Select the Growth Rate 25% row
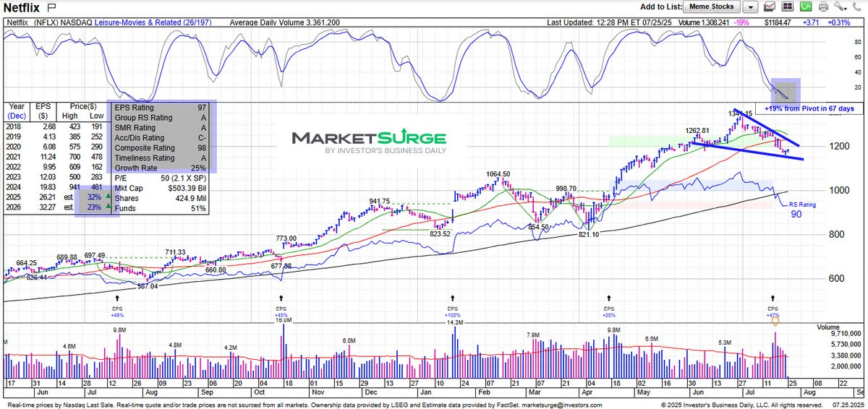Image resolution: width=868 pixels, height=409 pixels. 161,168
